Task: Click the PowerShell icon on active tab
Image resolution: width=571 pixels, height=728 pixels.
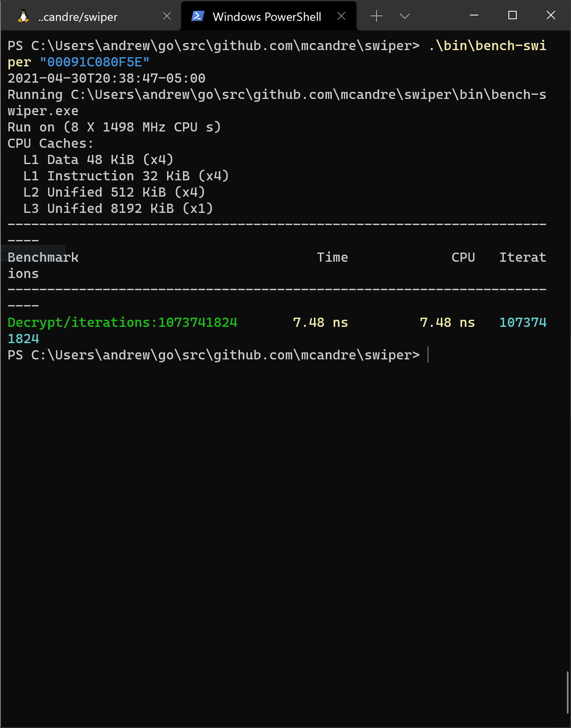Action: tap(197, 16)
